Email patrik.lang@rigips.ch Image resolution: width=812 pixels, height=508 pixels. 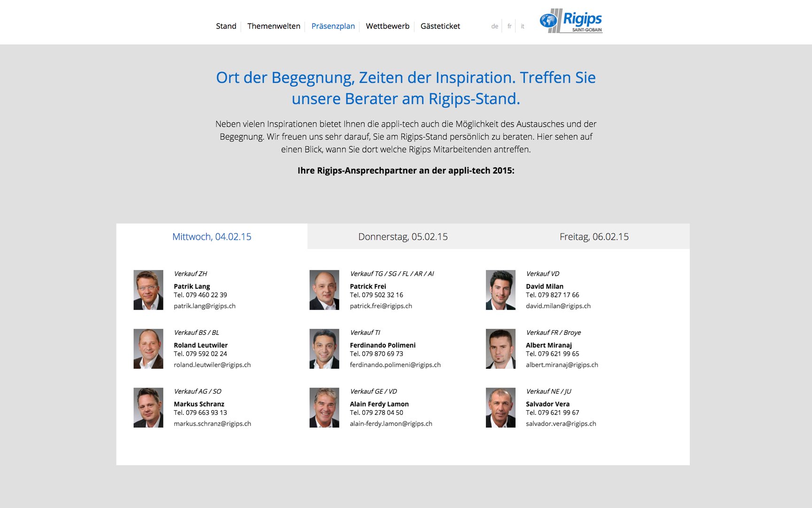coord(205,306)
